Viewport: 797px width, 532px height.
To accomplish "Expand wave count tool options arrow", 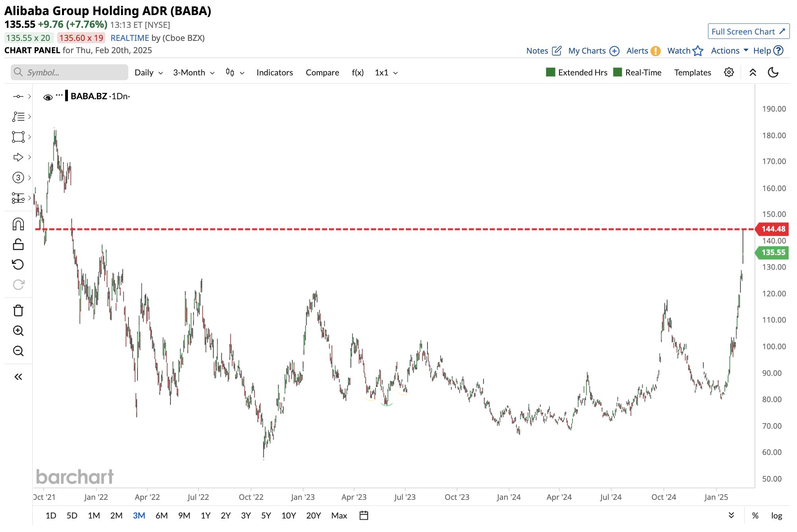I will [x=29, y=177].
